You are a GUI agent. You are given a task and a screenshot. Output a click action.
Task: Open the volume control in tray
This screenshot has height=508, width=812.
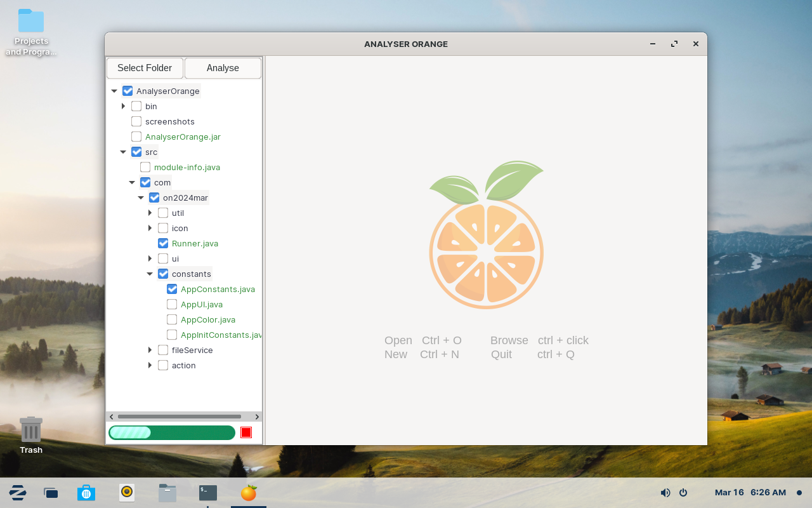click(665, 493)
